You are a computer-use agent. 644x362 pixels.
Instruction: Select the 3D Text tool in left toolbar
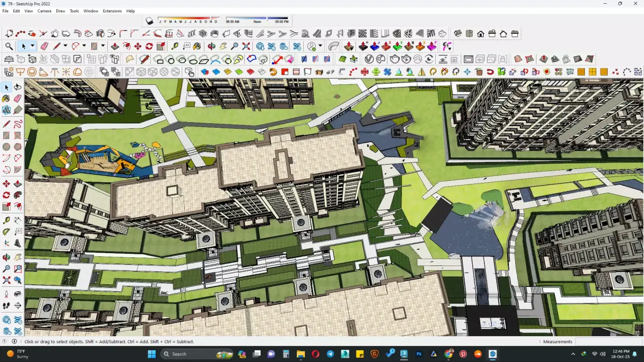18,244
